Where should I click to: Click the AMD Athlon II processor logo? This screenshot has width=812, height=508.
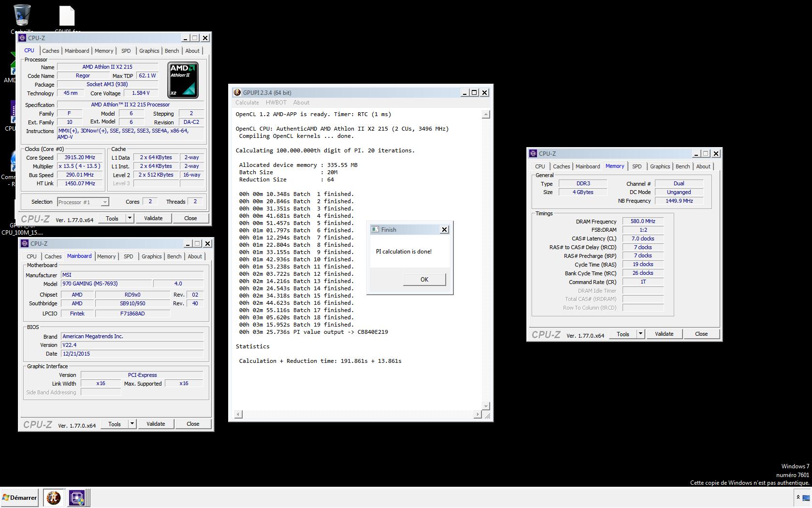[183, 80]
